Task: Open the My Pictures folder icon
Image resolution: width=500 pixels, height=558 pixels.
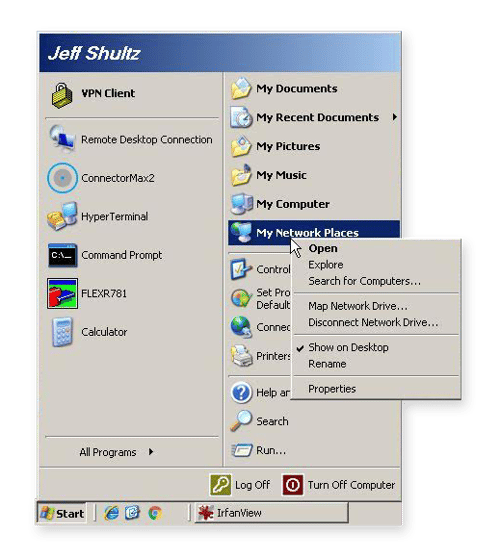Action: (x=241, y=146)
